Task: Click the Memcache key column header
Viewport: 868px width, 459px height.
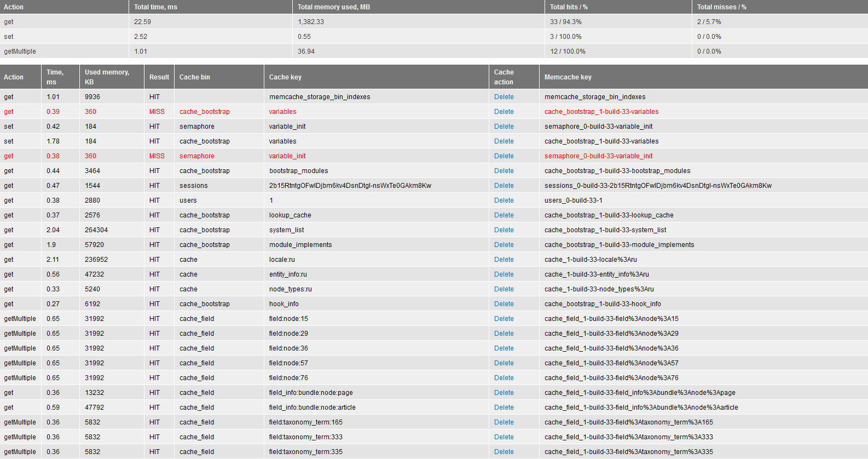Action: (568, 77)
